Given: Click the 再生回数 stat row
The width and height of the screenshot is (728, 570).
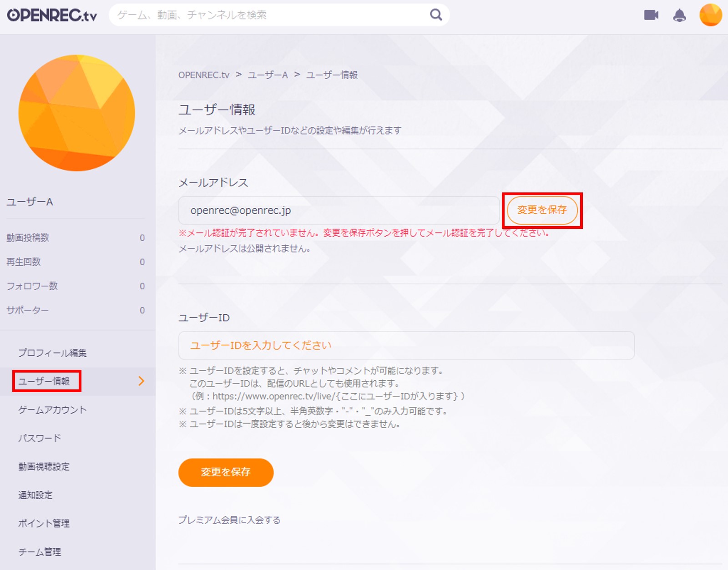Looking at the screenshot, I should coord(76,262).
